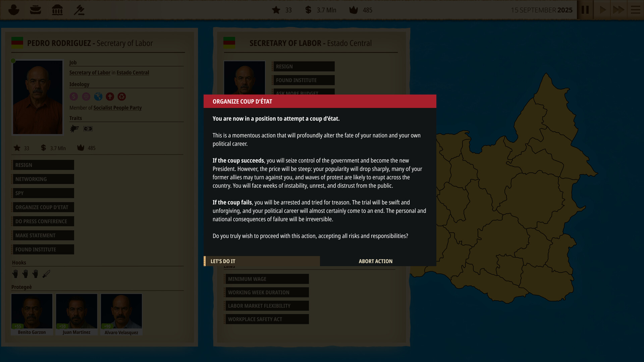This screenshot has height=362, width=644.
Task: Open the character profile icon in the toolbar
Action: [x=13, y=10]
